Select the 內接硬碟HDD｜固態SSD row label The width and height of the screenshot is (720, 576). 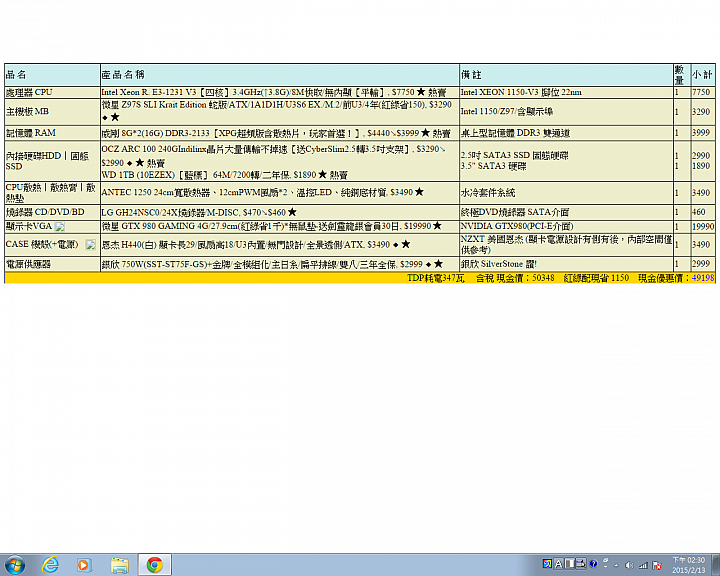click(x=47, y=161)
